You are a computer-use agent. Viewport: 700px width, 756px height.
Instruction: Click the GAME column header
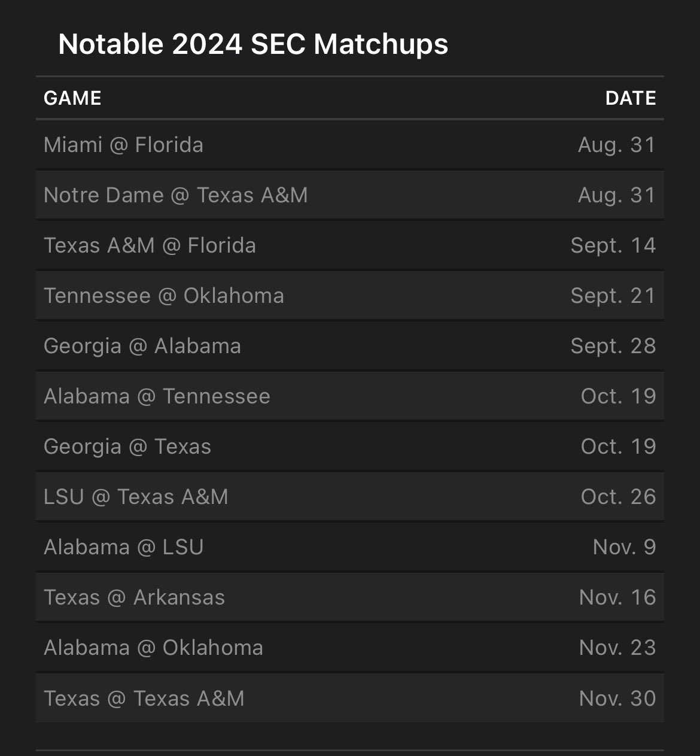[x=72, y=98]
